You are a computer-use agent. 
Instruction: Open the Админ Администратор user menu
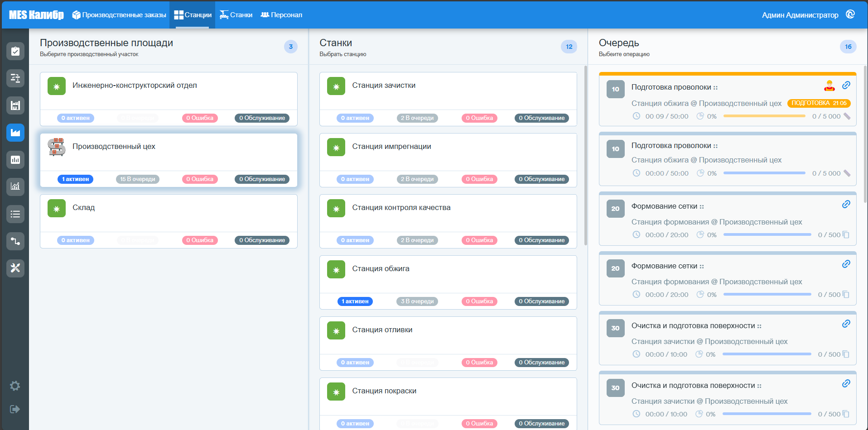[800, 15]
